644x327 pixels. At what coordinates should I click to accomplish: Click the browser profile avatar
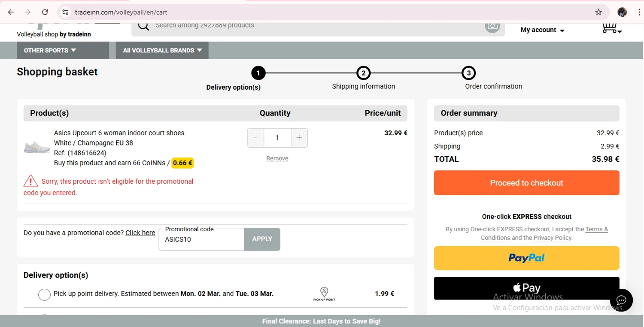coord(622,12)
